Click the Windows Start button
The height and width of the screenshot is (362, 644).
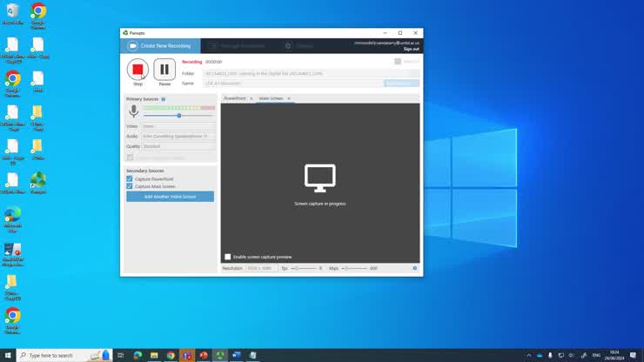point(8,355)
